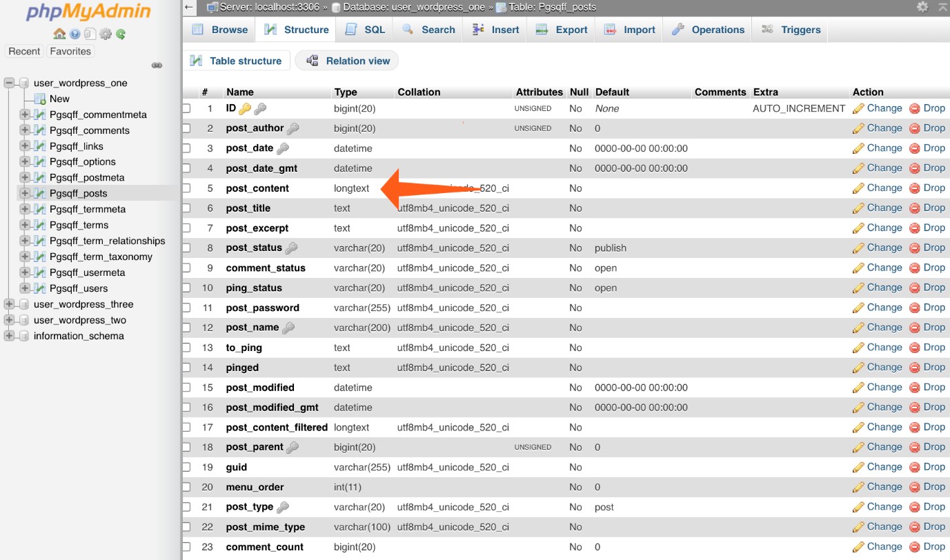Viewport: 950px width, 560px height.
Task: Click the back arrow left of the breadcrumb
Action: tap(188, 6)
